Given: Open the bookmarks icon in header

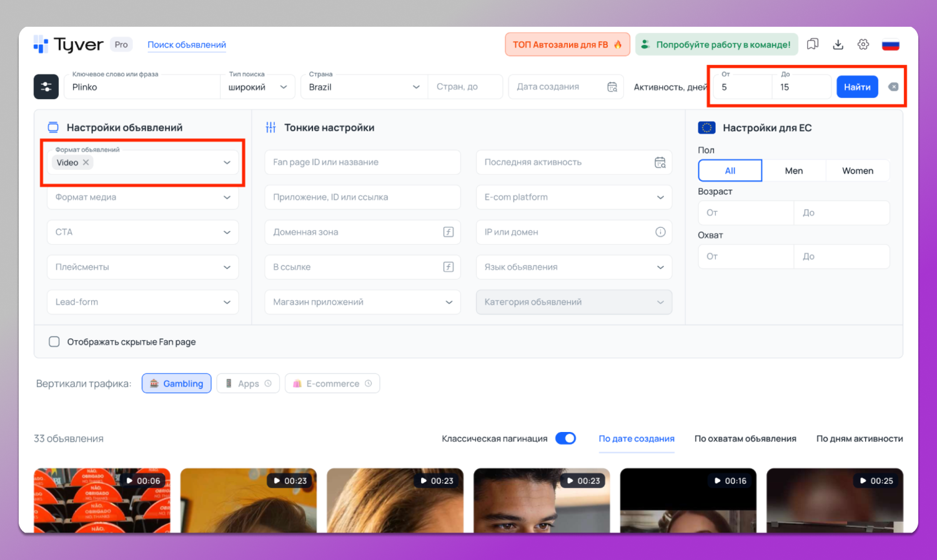Looking at the screenshot, I should click(x=813, y=44).
